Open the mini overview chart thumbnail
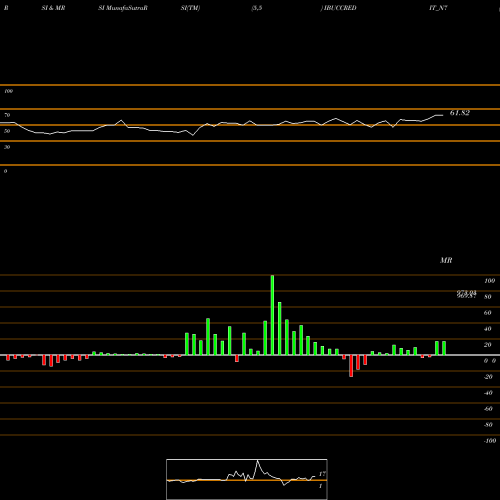The height and width of the screenshot is (500, 500). point(247,479)
